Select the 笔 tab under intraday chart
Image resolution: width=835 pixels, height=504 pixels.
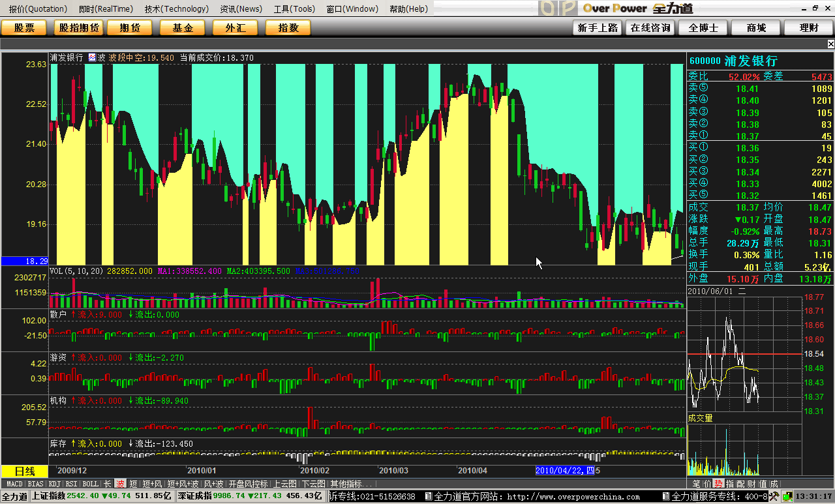pos(696,483)
